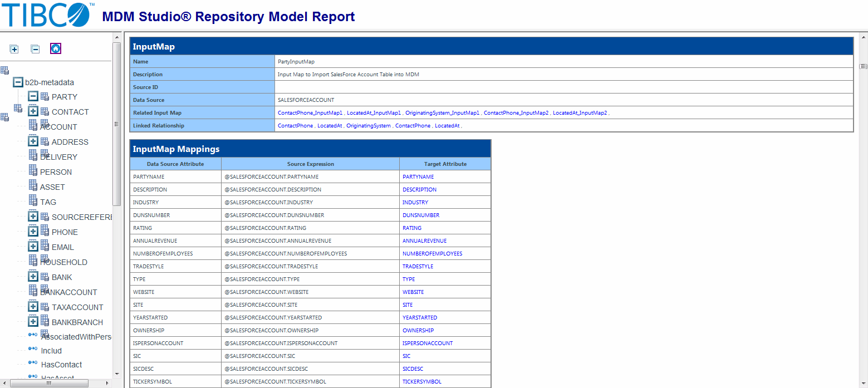Select ACCOUNT in the repository tree
868x388 pixels.
pos(58,127)
